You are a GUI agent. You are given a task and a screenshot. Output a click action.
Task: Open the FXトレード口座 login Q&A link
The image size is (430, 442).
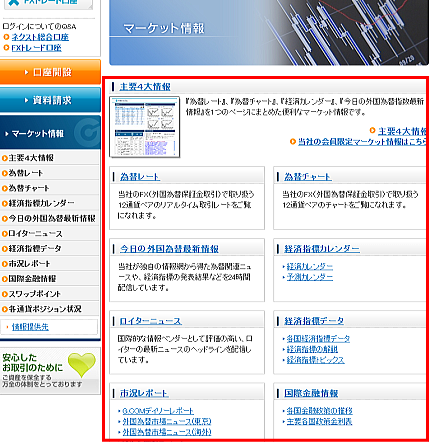36,48
